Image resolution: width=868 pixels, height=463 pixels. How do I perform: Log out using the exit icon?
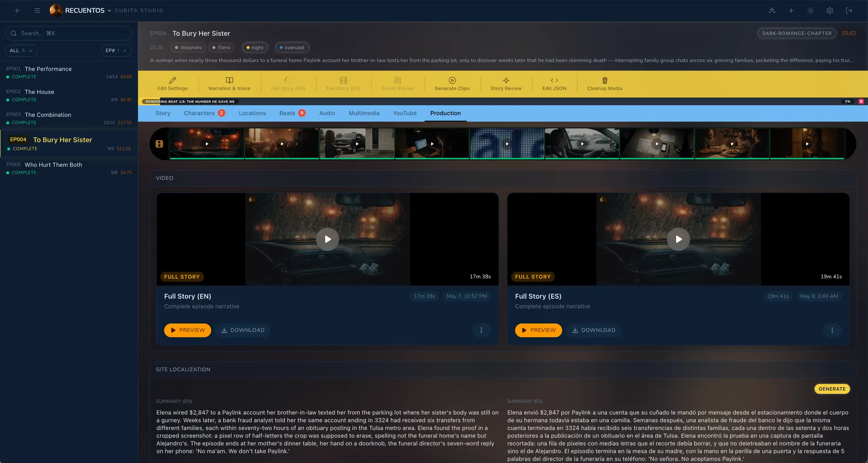[x=849, y=10]
